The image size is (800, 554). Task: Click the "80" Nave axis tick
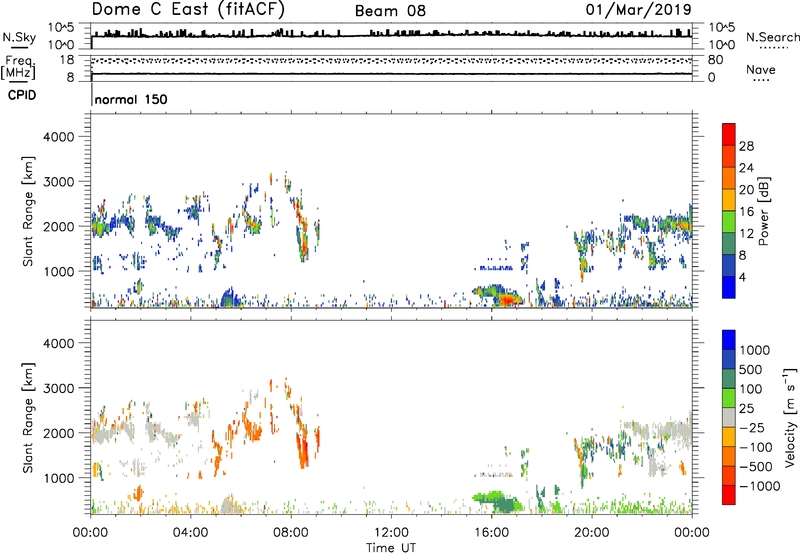click(716, 60)
